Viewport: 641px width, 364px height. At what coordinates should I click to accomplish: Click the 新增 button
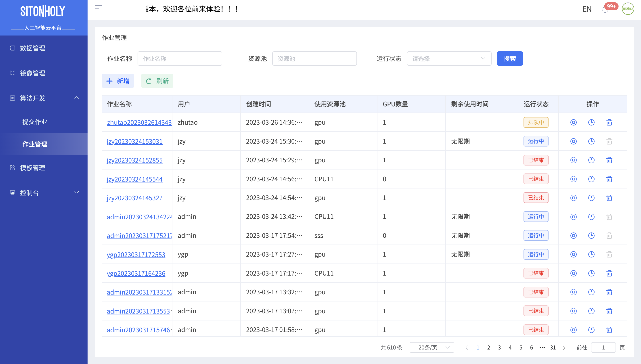118,81
